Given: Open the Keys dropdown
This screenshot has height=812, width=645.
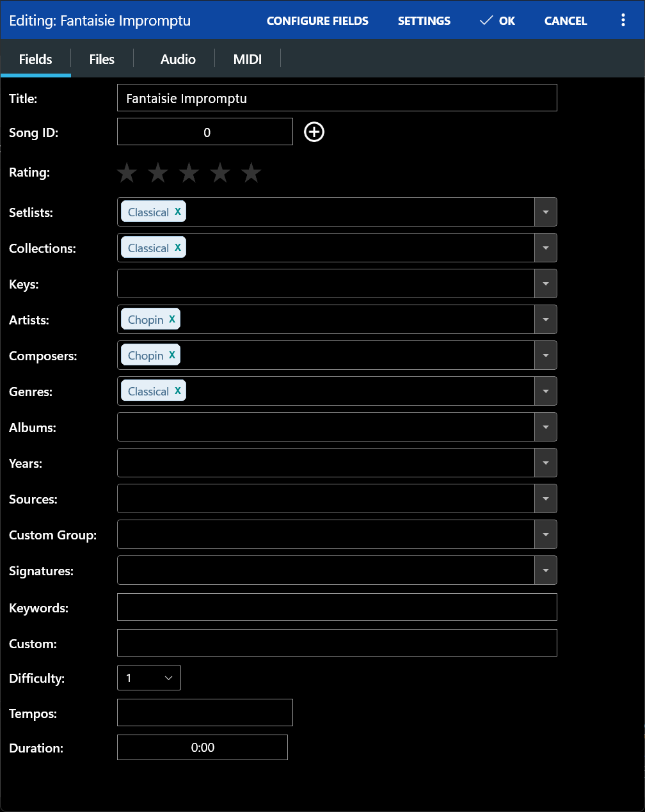Looking at the screenshot, I should coord(545,283).
